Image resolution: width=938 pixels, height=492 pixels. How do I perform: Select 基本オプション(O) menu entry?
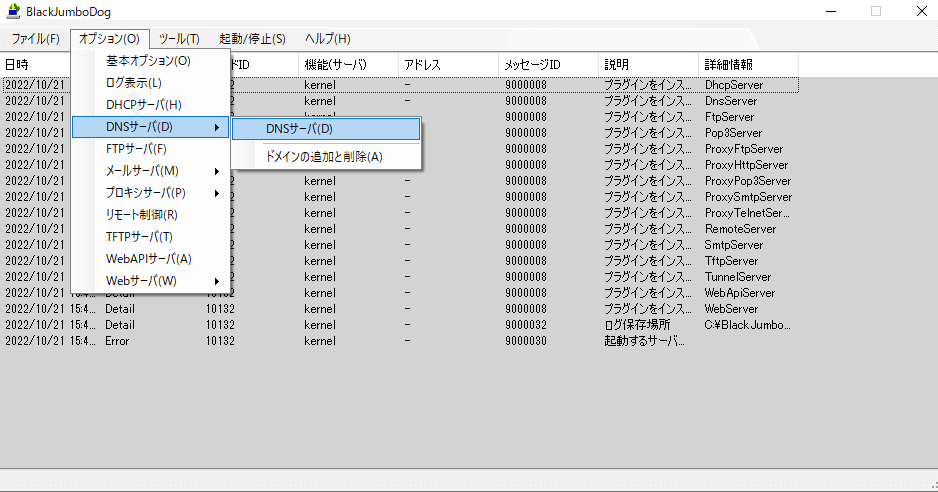click(x=151, y=61)
